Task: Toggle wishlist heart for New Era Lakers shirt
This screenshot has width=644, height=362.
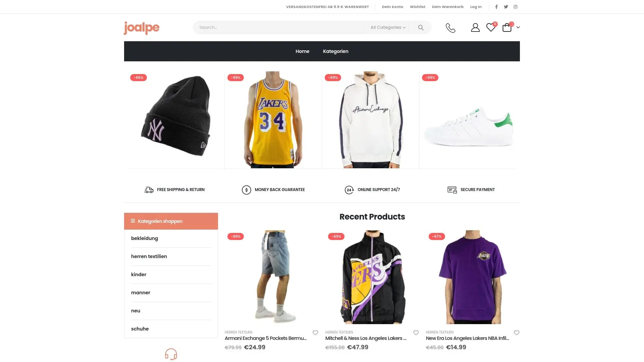Action: tap(517, 333)
